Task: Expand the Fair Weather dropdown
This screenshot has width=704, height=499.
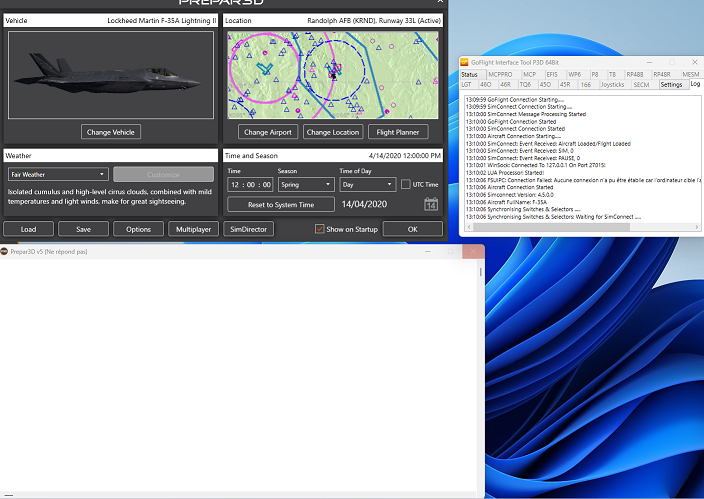Action: point(58,174)
